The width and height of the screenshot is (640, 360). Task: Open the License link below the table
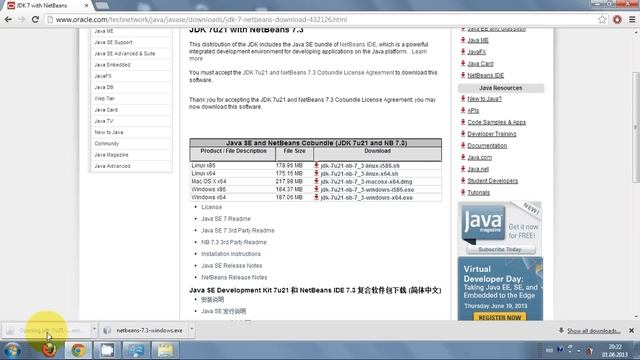(x=211, y=207)
